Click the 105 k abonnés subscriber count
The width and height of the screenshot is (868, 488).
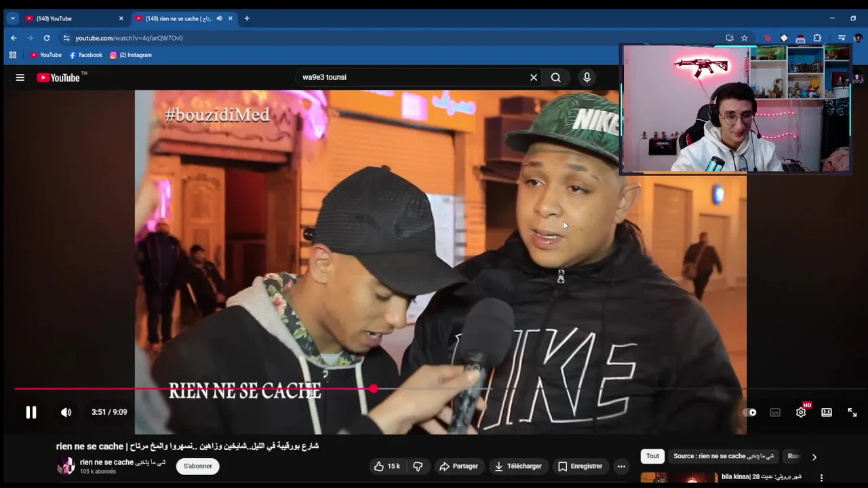[x=98, y=471]
